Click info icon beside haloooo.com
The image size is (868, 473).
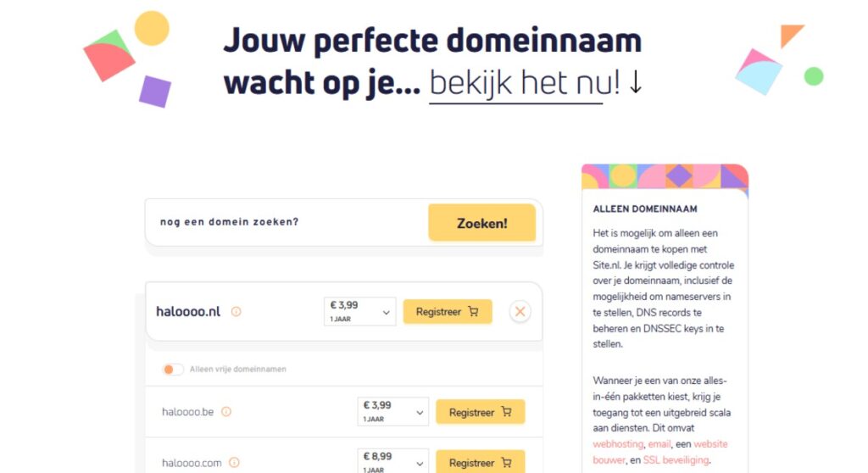click(235, 463)
